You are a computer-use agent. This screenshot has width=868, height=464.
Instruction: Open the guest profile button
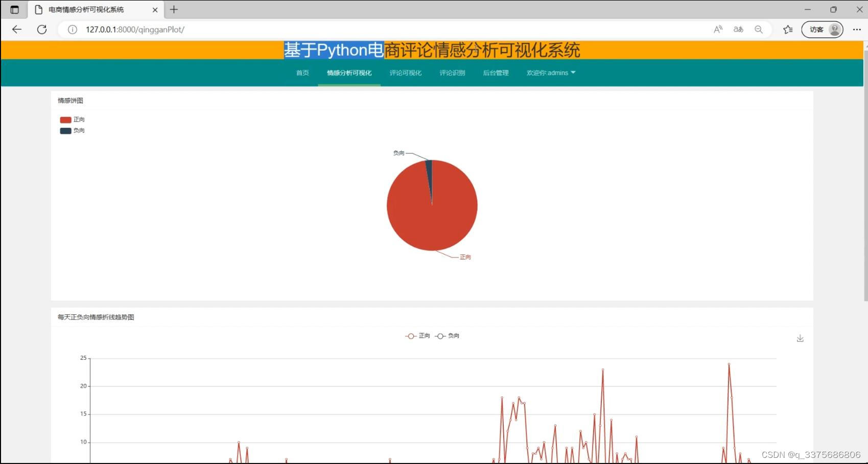822,30
